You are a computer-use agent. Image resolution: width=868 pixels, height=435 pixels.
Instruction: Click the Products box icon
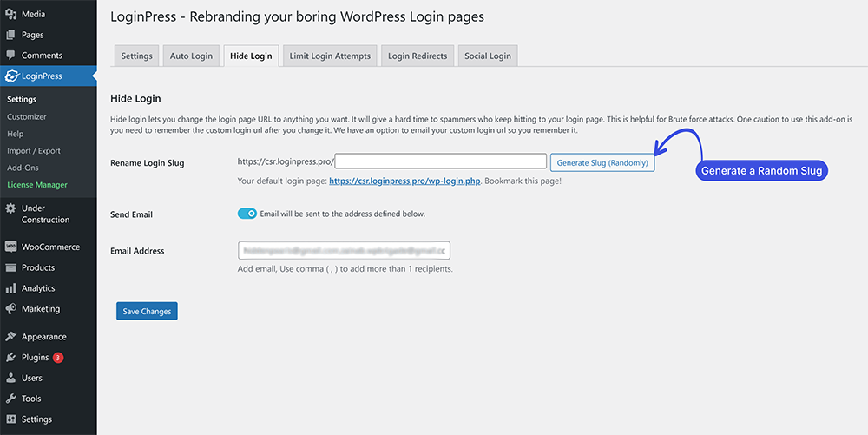[x=10, y=268]
